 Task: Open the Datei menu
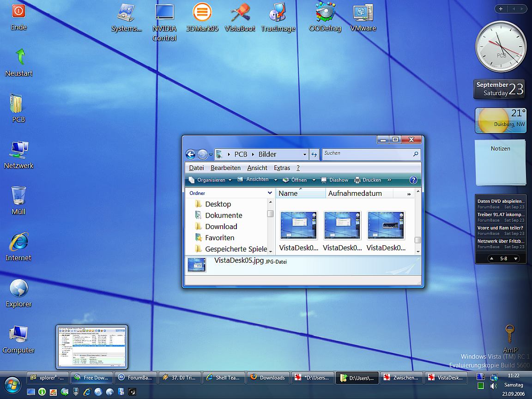[x=196, y=168]
